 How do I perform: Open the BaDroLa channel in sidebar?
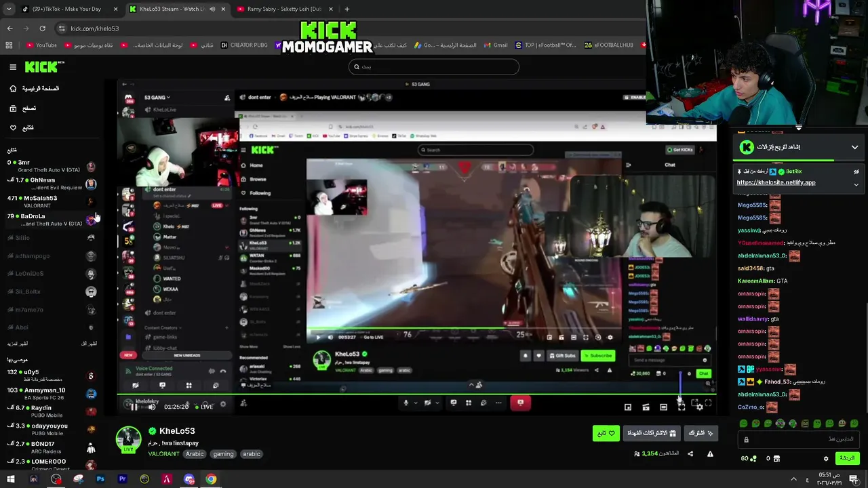pos(52,220)
